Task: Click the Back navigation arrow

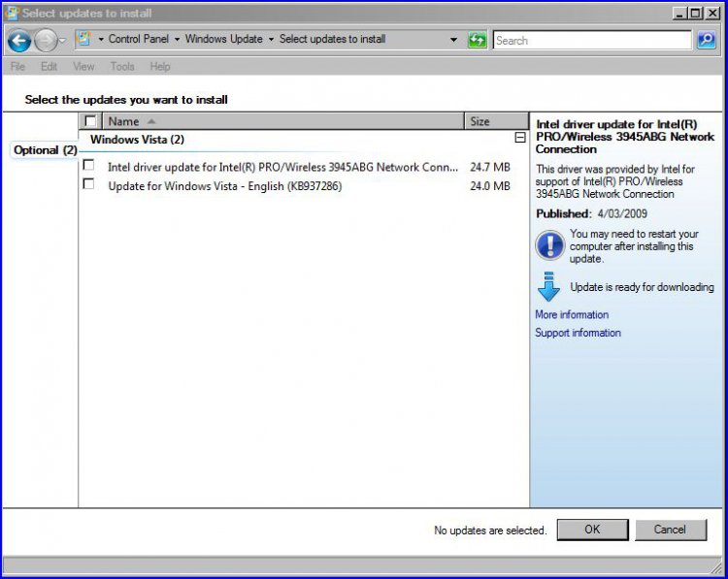Action: pyautogui.click(x=19, y=41)
